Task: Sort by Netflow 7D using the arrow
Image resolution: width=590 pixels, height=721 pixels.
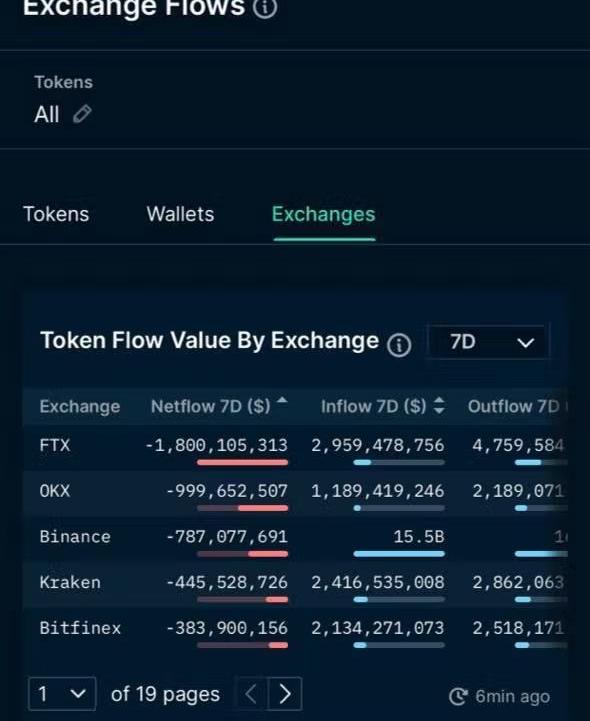Action: (282, 400)
